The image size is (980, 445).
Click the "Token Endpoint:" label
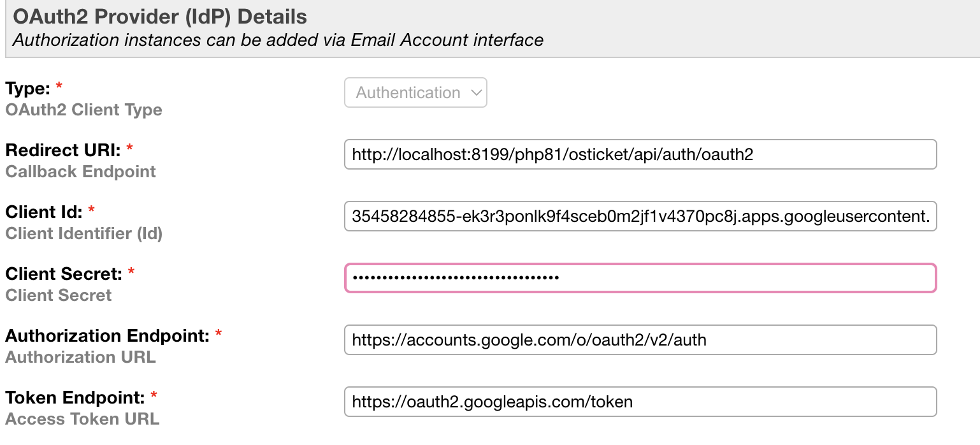point(75,397)
